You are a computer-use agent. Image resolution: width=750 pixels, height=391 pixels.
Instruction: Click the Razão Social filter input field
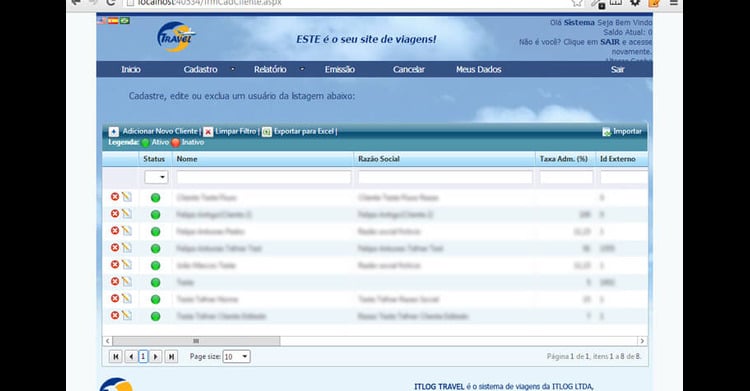point(445,178)
